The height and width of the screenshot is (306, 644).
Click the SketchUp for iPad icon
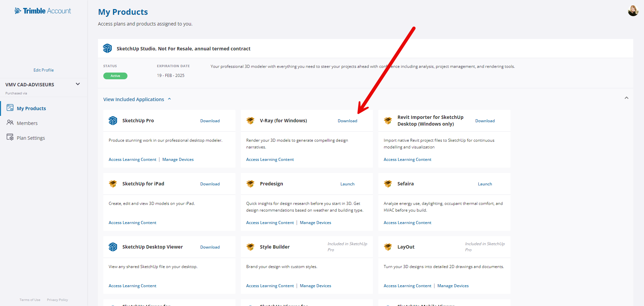click(x=113, y=184)
